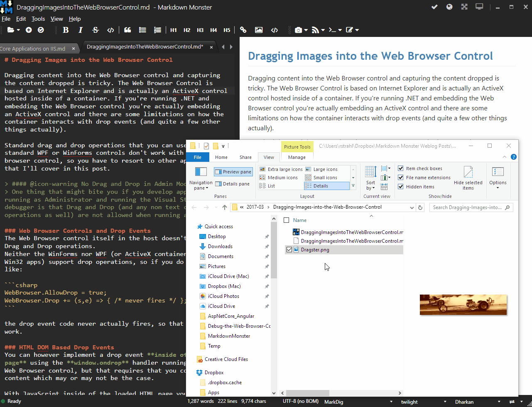Click the Dragster.png image thumbnail preview
The height and width of the screenshot is (407, 532).
click(463, 305)
